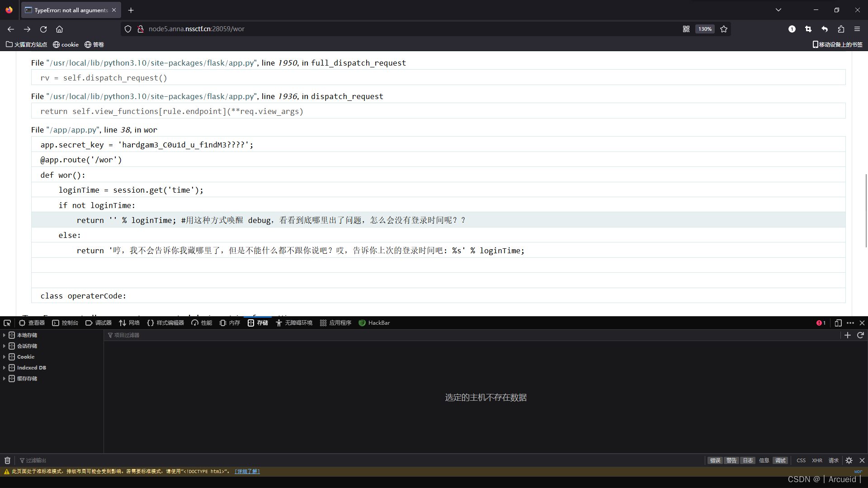868x488 pixels.
Task: Open the cookie bookmark
Action: (66, 44)
